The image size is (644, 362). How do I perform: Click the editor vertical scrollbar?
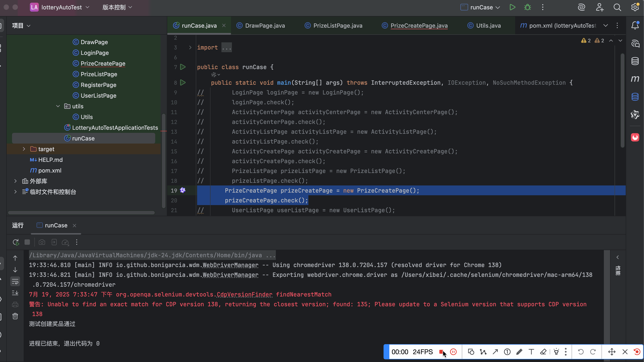pyautogui.click(x=623, y=101)
